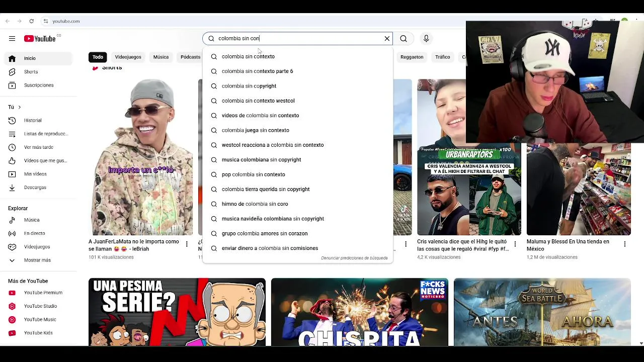Select the Música filter chip

click(161, 57)
